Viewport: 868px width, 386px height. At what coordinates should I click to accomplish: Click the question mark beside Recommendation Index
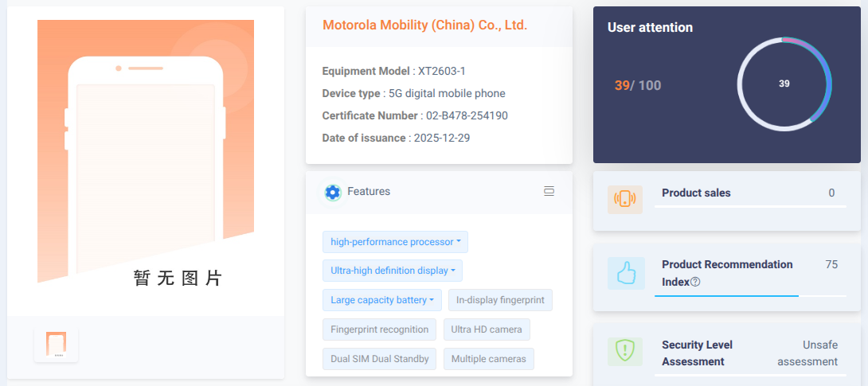pos(695,282)
